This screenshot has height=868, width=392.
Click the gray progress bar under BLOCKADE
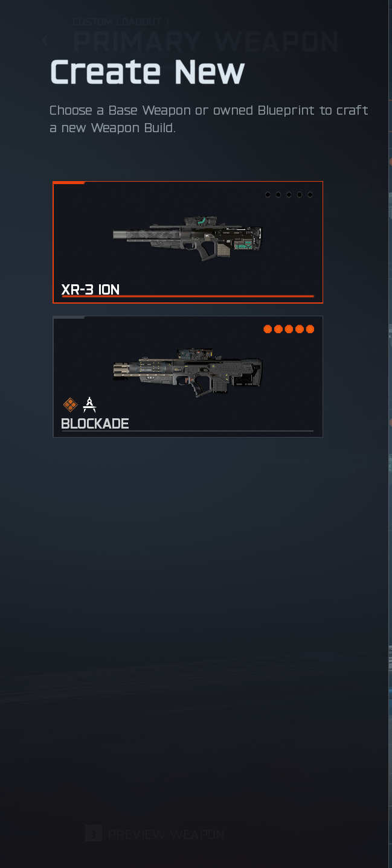click(188, 431)
